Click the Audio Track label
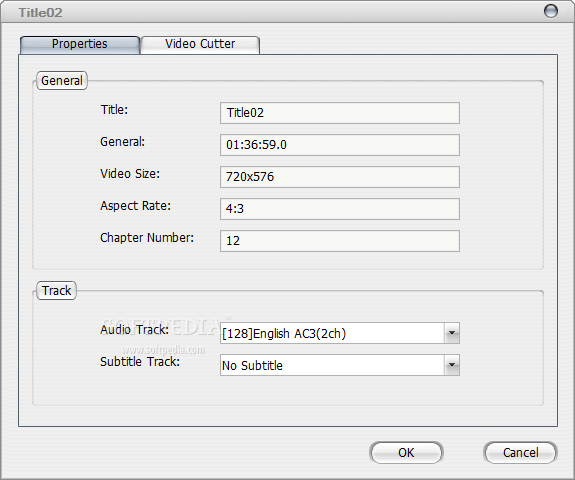 click(x=135, y=330)
